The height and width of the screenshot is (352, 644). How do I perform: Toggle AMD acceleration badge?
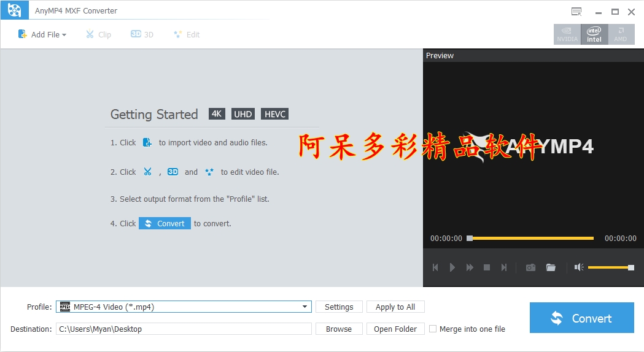621,34
